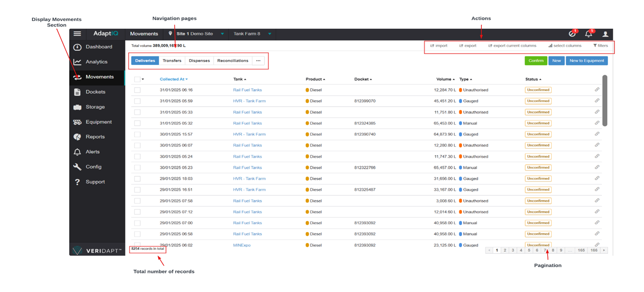Open the more tabs ellipsis menu
Screen dimensions: 644x292
(x=258, y=61)
